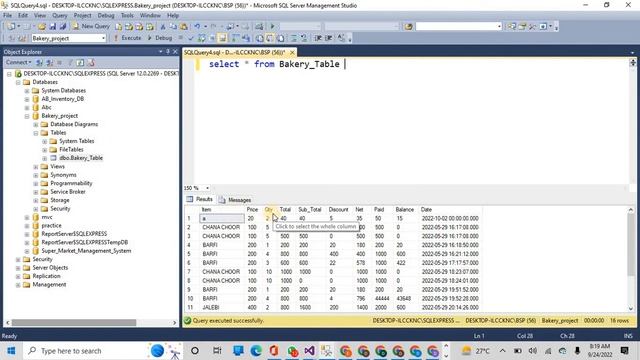
Task: Click the Sub_Total column header
Action: pyautogui.click(x=309, y=209)
